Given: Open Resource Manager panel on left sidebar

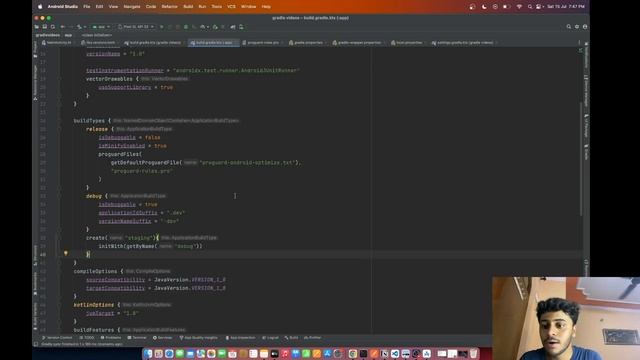Looking at the screenshot, I should pyautogui.click(x=35, y=83).
